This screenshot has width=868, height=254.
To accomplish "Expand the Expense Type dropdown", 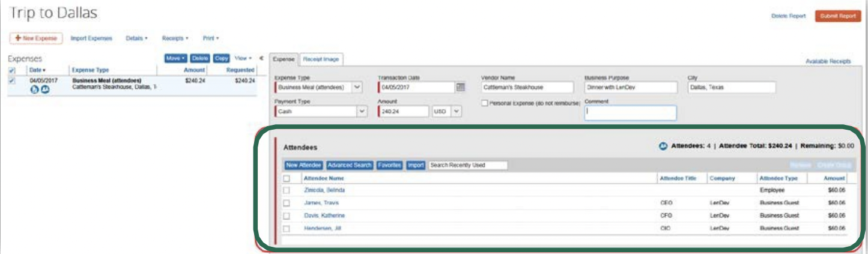I will 357,87.
